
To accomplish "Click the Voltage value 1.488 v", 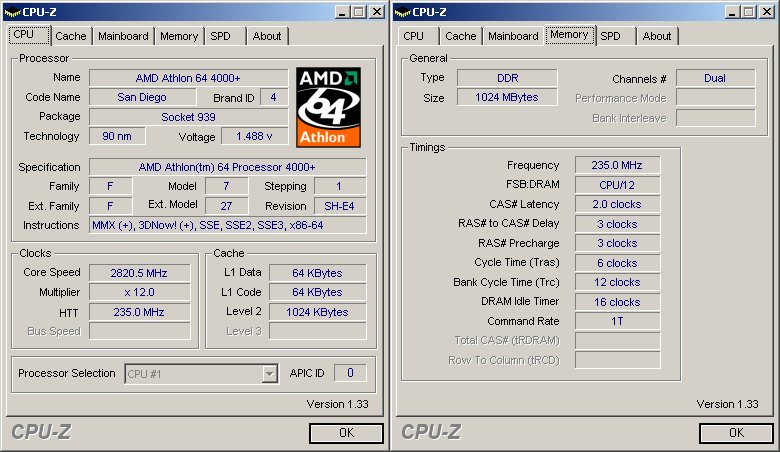I will tap(255, 136).
